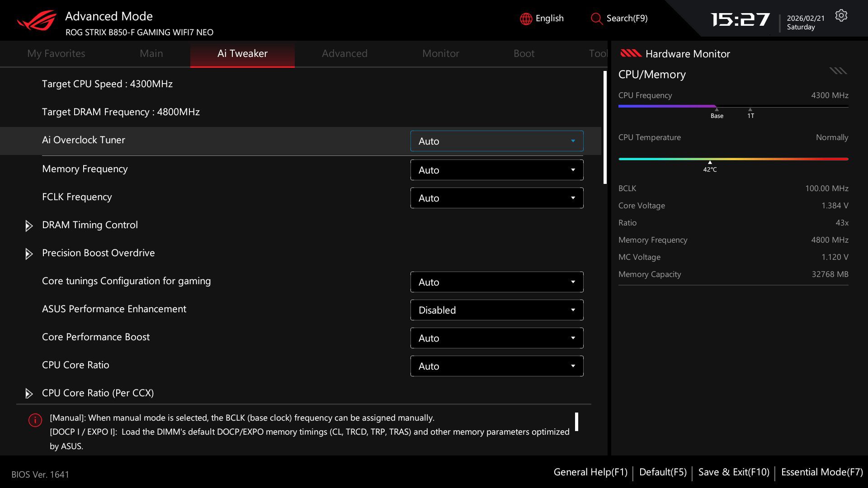Switch to the Main tab

point(151,53)
